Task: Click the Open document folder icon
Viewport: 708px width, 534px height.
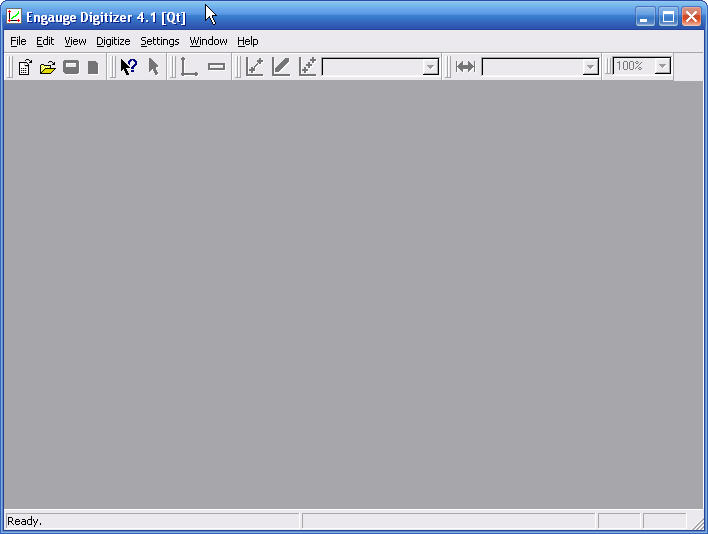Action: click(47, 67)
